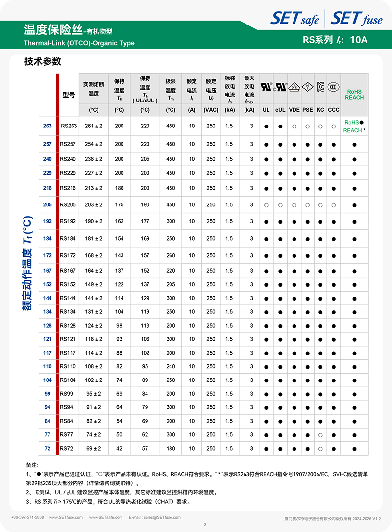Viewport: 392px width, 532px height.
Task: Click the hollow KC circle in RS72 row
Action: (x=320, y=449)
